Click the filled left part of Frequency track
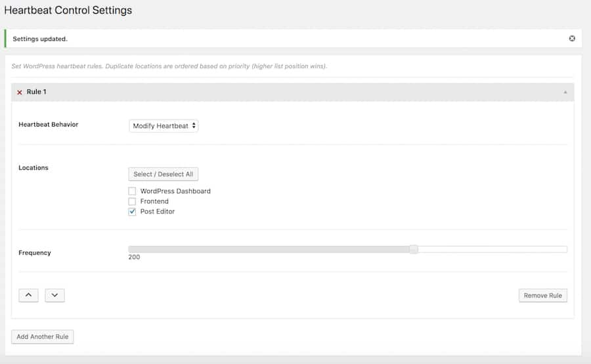Viewport: 591px width, 364px height. coord(263,249)
